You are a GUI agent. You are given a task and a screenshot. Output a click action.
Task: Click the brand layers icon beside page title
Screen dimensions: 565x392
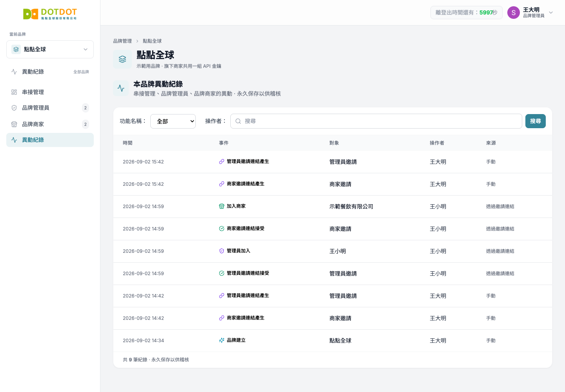pos(122,59)
